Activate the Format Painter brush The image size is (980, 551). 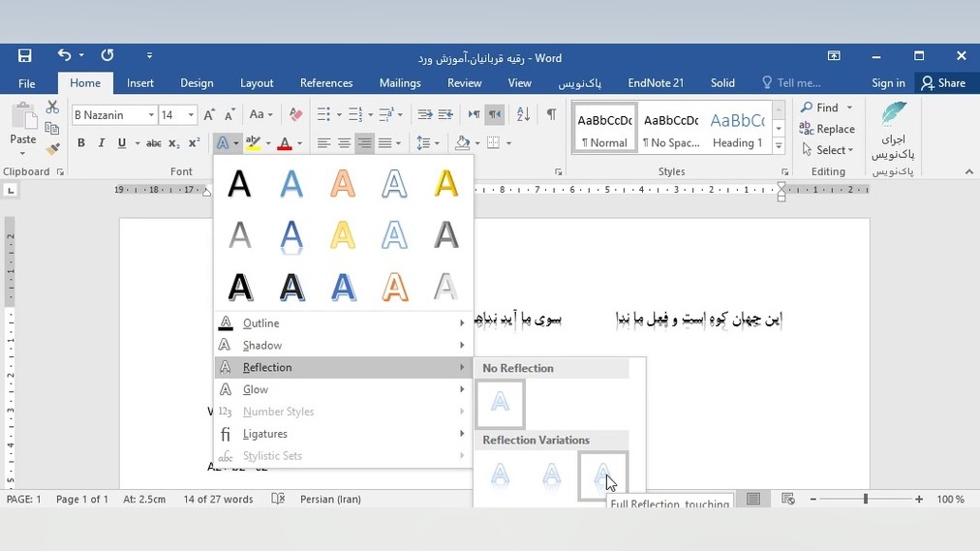click(52, 149)
